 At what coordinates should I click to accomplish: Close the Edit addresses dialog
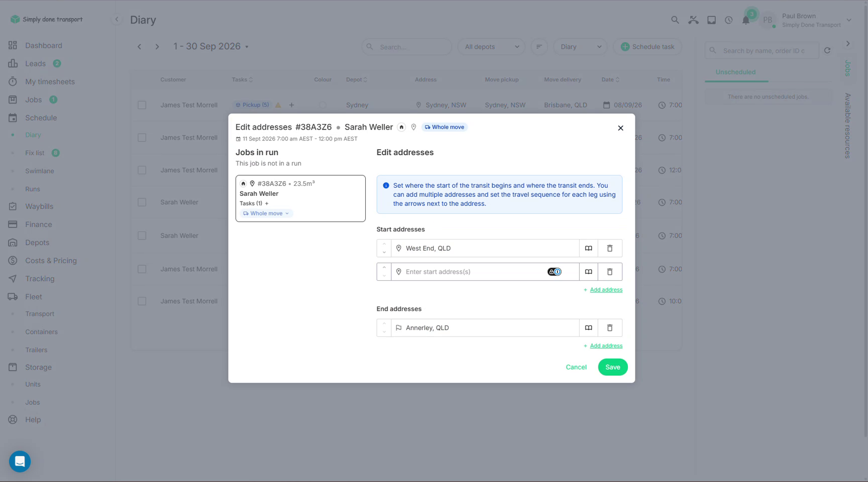(x=620, y=128)
